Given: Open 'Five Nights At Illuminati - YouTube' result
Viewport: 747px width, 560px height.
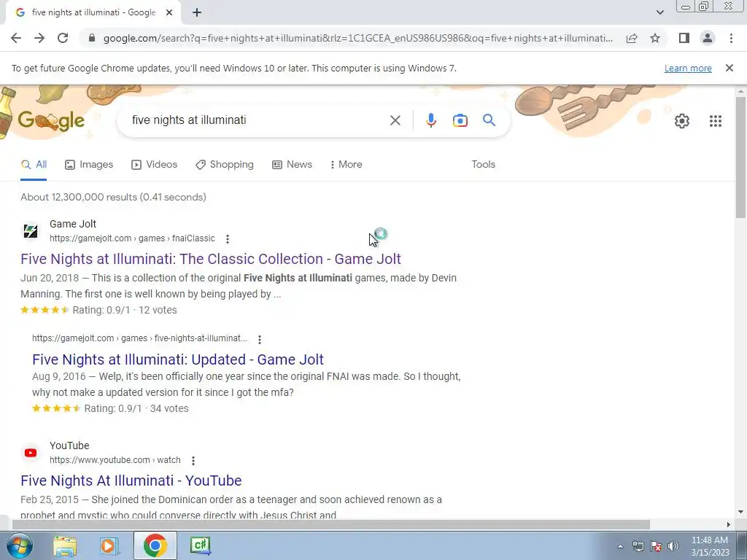Looking at the screenshot, I should (131, 481).
